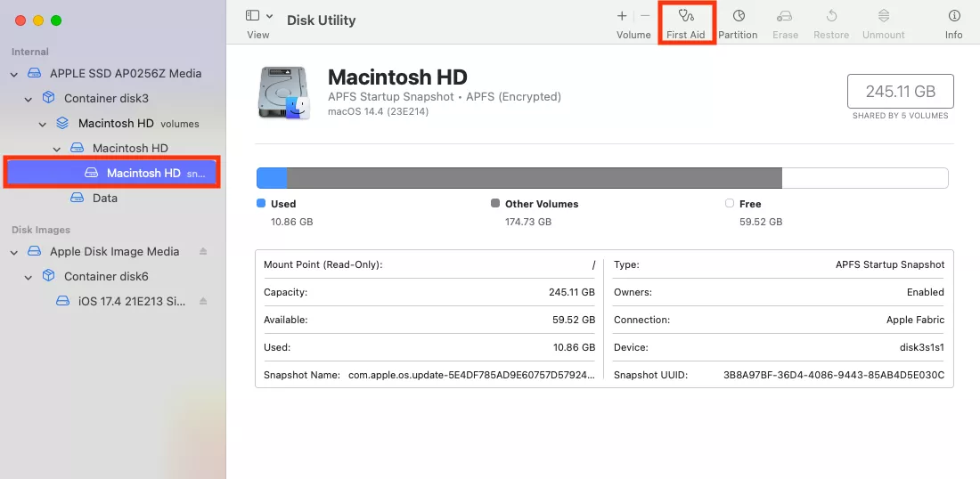
Task: Eject the iOS 17.4 simulator volume
Action: [x=203, y=302]
